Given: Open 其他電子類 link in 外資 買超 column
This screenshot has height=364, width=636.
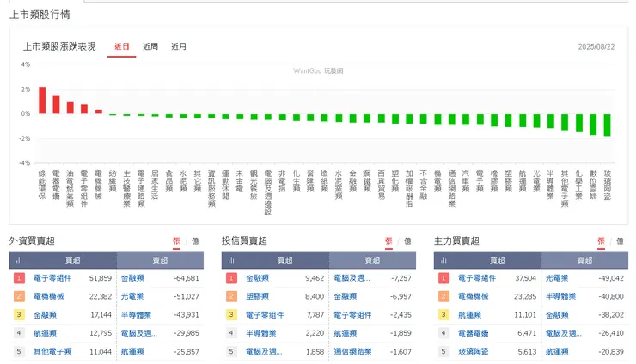Looking at the screenshot, I should pos(52,351).
